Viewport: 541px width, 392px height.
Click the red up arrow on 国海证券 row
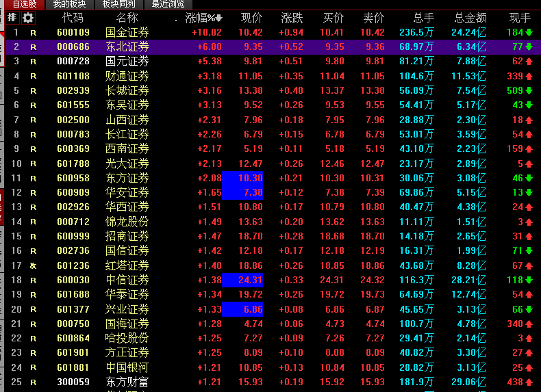click(529, 324)
